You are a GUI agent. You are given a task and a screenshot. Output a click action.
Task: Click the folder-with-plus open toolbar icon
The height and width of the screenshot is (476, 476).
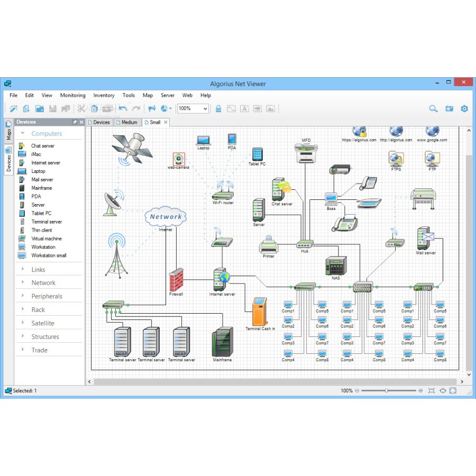coord(40,108)
